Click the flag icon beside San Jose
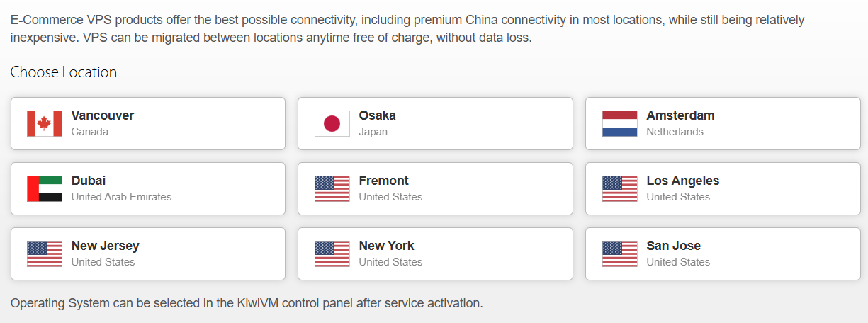Screen dimensions: 868x323 pos(619,254)
